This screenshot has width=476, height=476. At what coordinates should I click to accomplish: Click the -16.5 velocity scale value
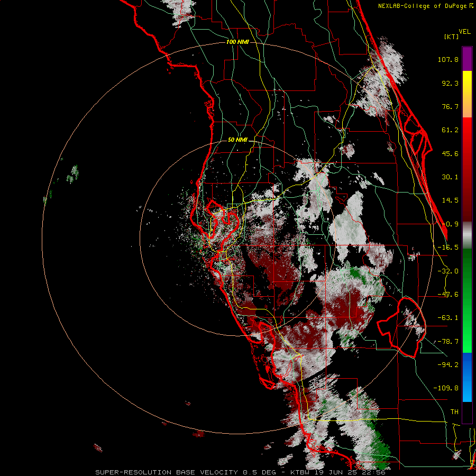[x=448, y=248]
